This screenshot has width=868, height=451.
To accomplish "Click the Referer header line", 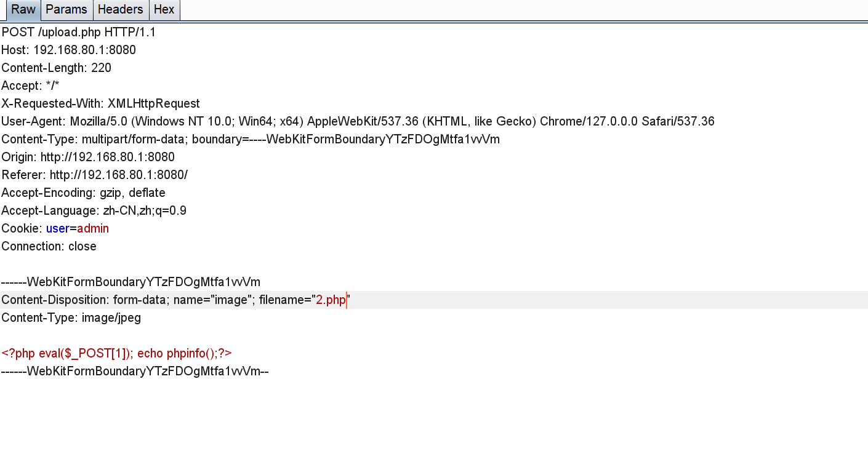I will click(94, 175).
